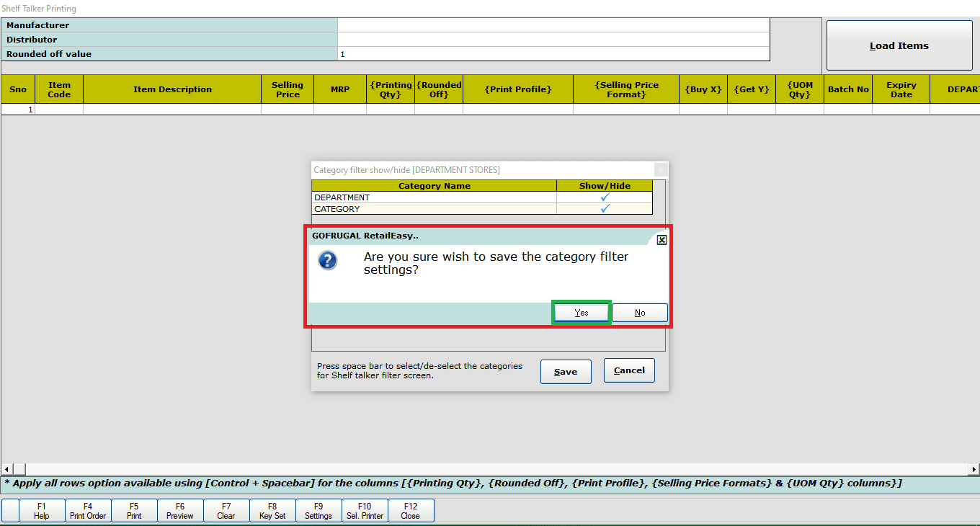
Task: Close the Category filter show/hide dialog
Action: (x=661, y=170)
